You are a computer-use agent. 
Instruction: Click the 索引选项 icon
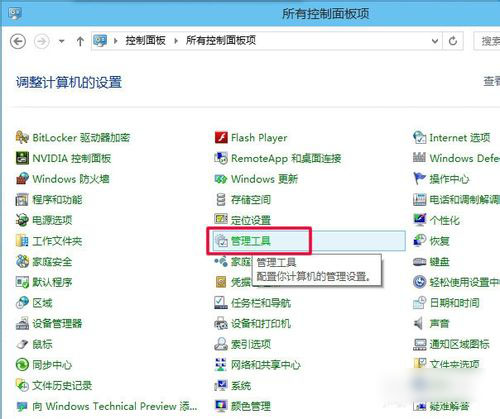(221, 344)
